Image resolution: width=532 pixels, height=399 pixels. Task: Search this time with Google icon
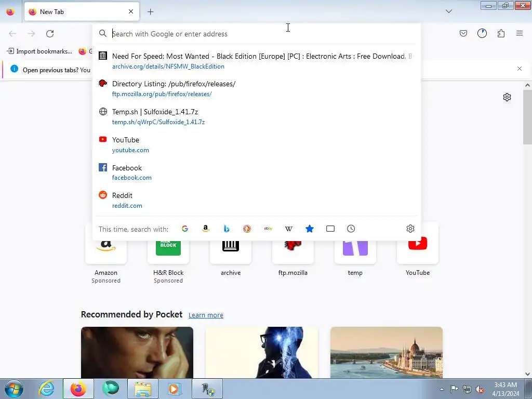pos(185,229)
